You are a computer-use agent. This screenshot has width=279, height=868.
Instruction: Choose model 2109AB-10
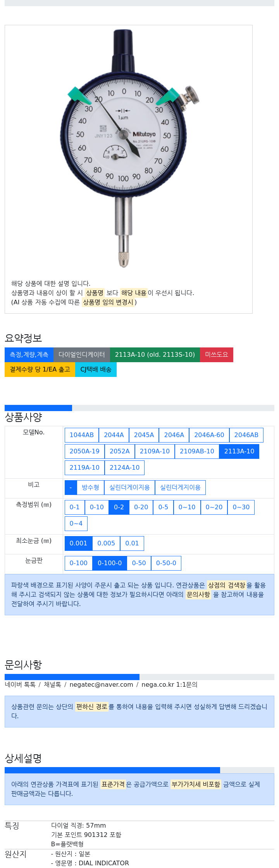tap(197, 451)
